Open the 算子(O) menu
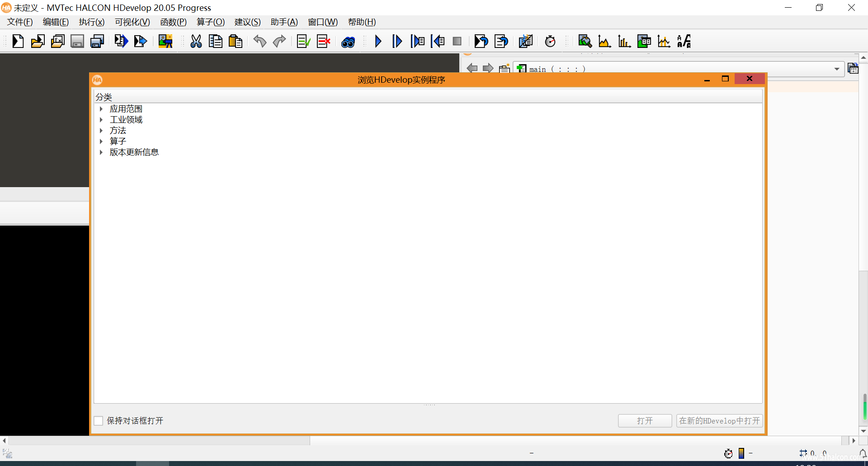The width and height of the screenshot is (868, 466). [x=211, y=22]
